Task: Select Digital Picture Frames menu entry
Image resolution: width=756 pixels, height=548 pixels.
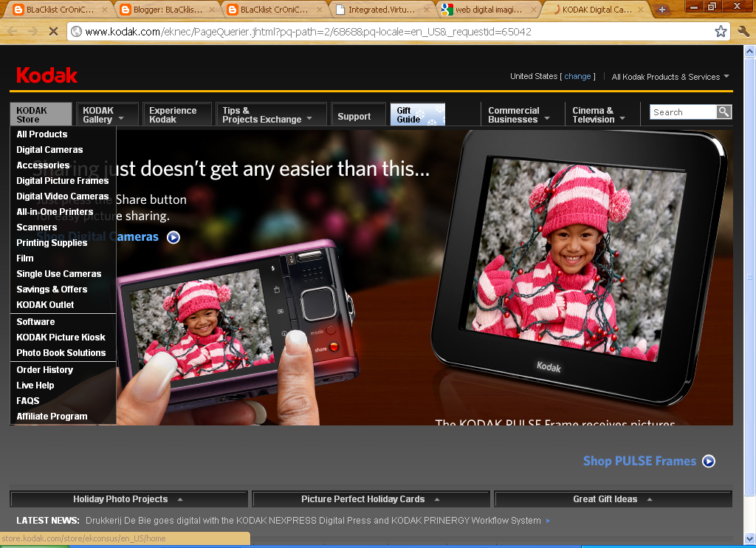Action: 63,180
